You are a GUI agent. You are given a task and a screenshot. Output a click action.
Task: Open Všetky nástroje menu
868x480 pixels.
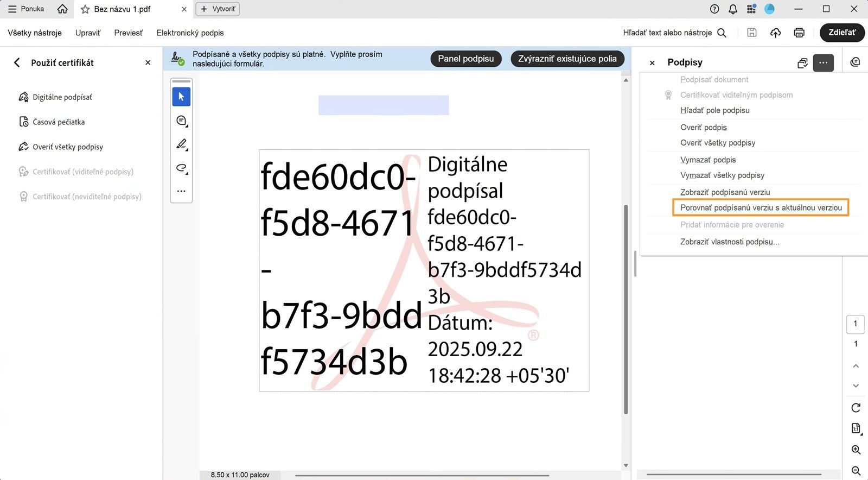click(35, 33)
